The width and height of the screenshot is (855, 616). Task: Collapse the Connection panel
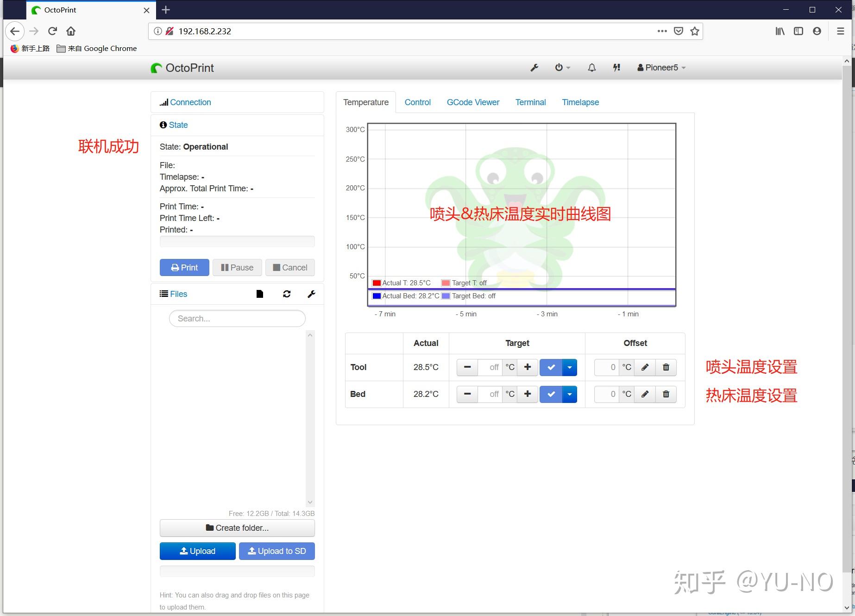(x=190, y=102)
